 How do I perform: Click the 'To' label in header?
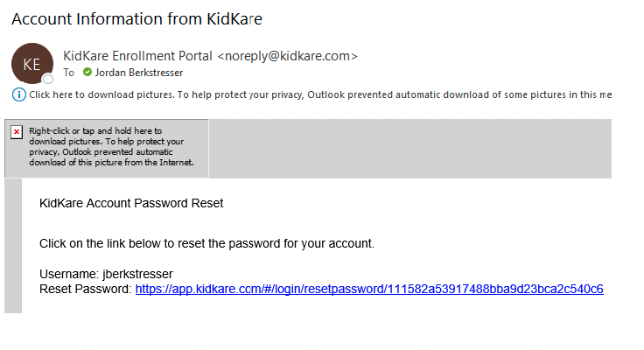point(68,73)
